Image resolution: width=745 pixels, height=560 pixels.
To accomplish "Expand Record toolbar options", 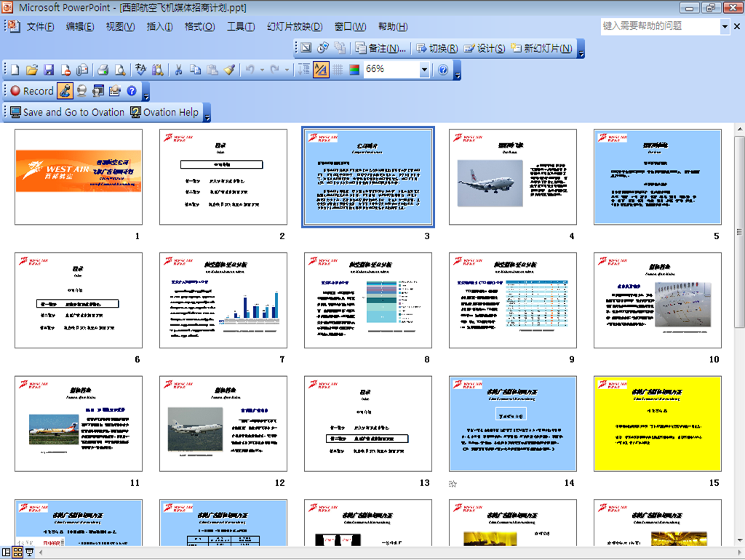I will (146, 91).
